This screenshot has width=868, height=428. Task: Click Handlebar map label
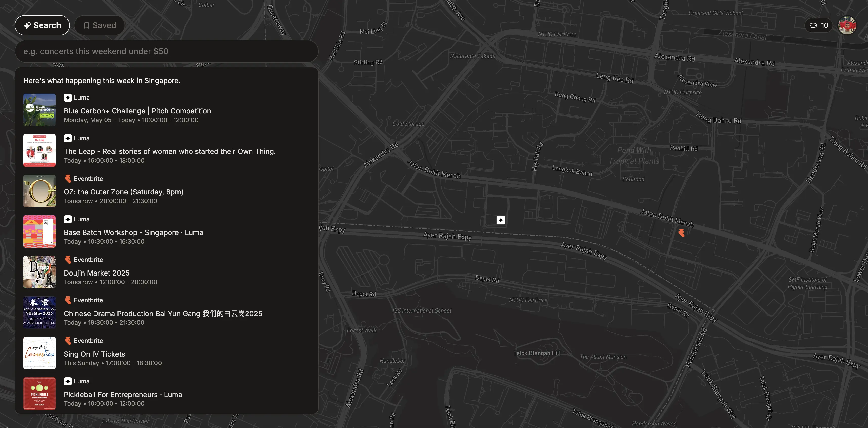click(392, 361)
